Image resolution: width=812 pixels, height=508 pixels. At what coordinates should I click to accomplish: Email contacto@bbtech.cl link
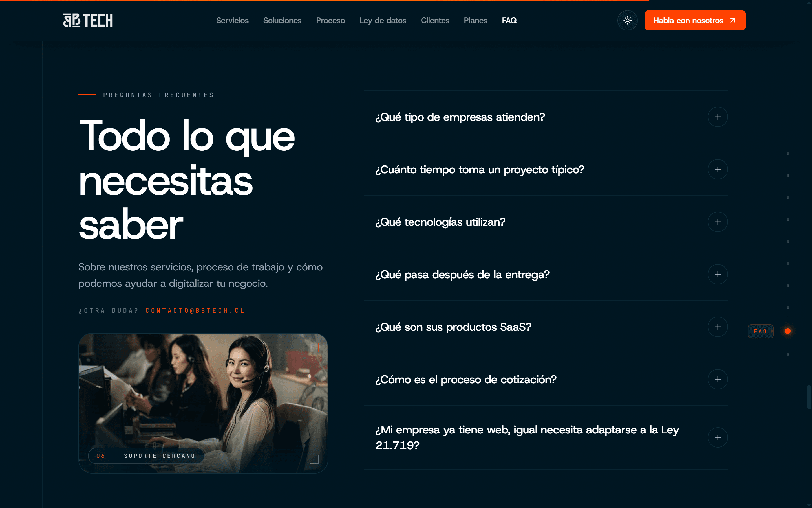[x=195, y=310]
